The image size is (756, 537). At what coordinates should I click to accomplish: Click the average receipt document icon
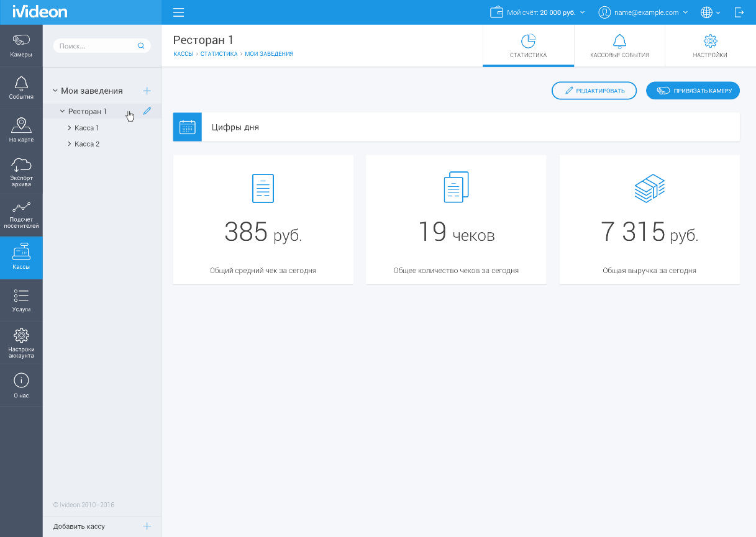(x=263, y=188)
